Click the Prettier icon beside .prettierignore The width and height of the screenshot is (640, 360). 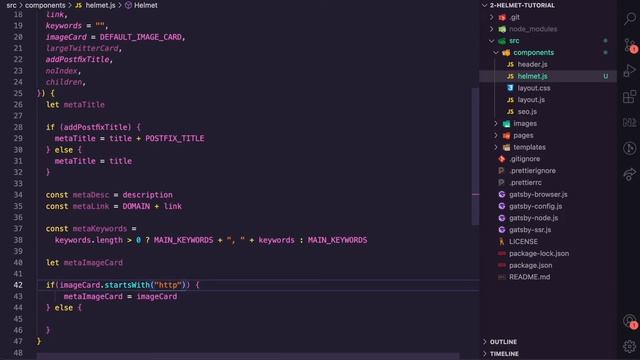click(502, 171)
